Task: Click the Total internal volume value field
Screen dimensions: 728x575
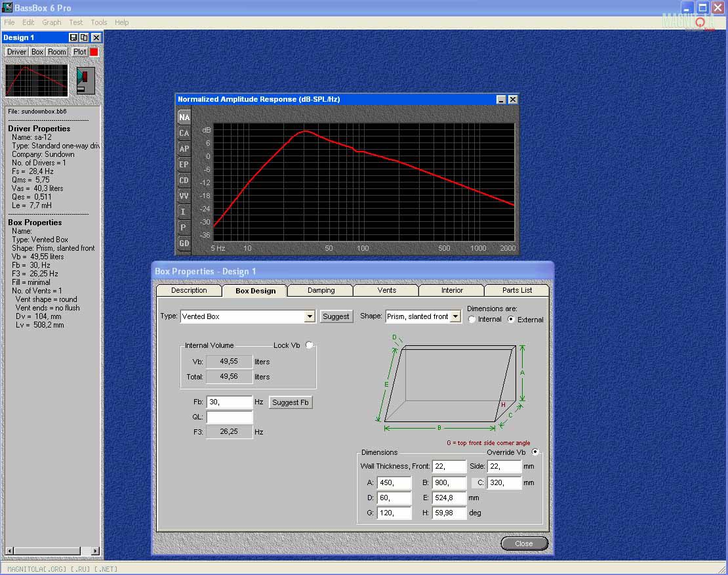Action: (x=230, y=377)
